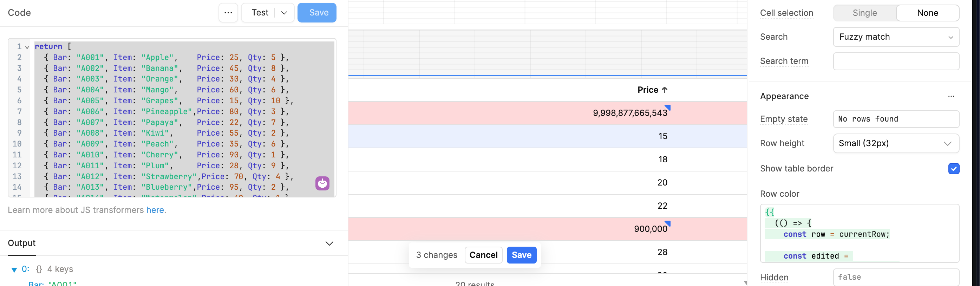Open the code editor more options menu

(x=228, y=13)
